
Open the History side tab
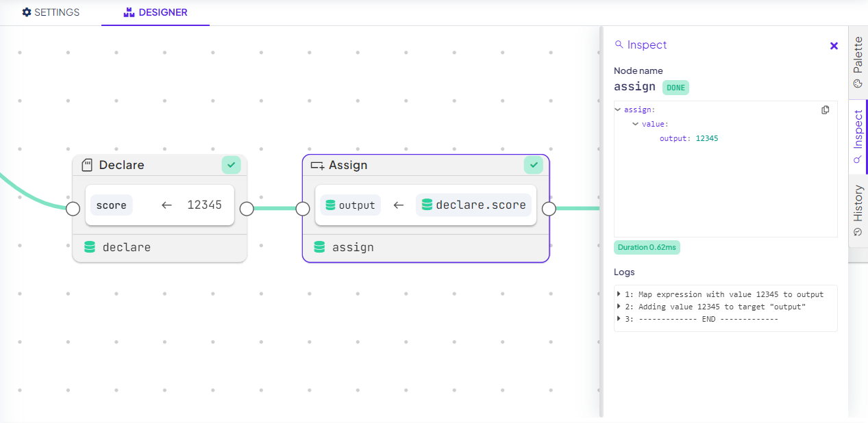coord(858,209)
